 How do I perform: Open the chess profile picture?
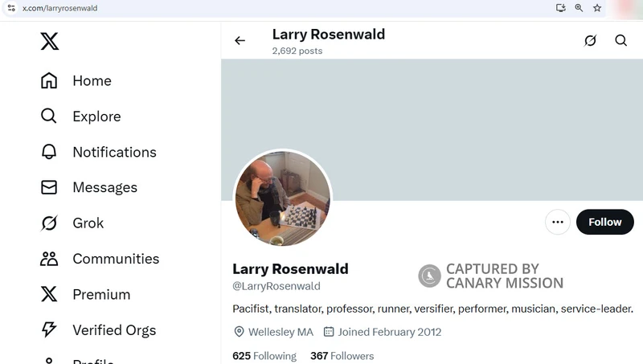[x=283, y=198]
